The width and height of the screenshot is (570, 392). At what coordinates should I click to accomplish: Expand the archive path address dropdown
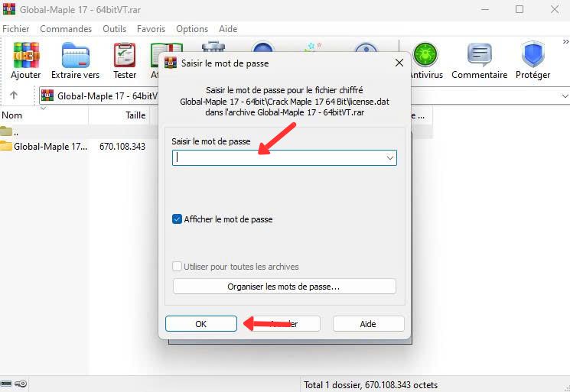[564, 96]
